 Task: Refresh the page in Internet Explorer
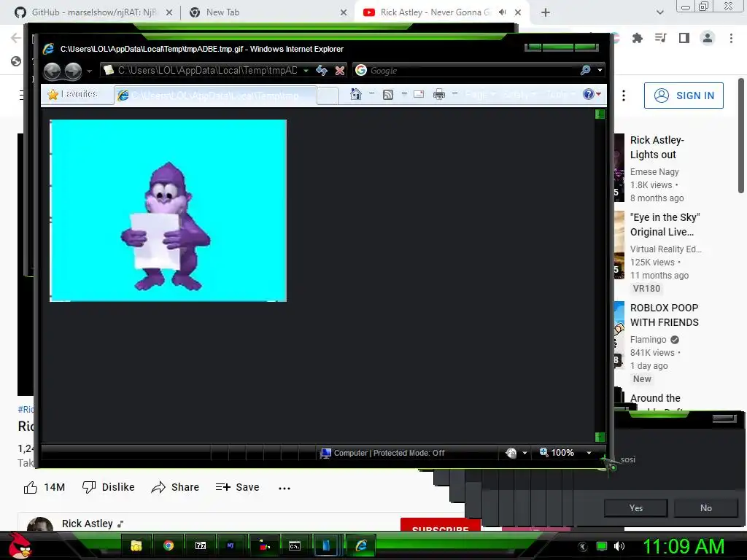[322, 71]
